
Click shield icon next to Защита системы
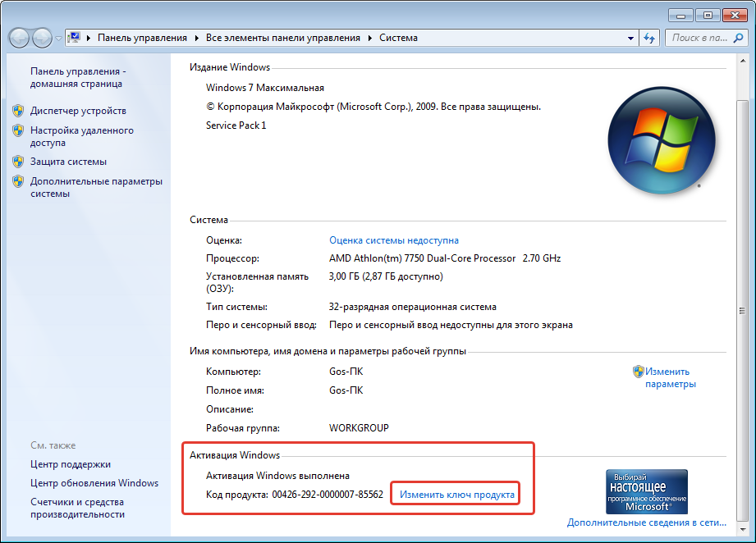[x=18, y=162]
